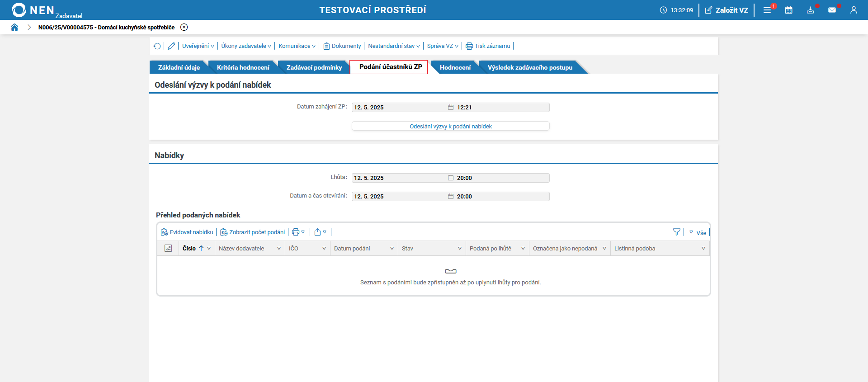Click the clock time 13:32:09
Screen dimensions: 868x382
tap(682, 10)
